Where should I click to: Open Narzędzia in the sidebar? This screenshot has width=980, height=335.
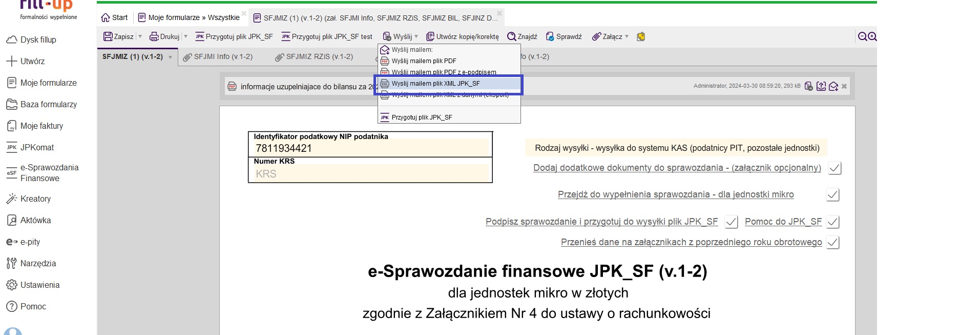31,263
